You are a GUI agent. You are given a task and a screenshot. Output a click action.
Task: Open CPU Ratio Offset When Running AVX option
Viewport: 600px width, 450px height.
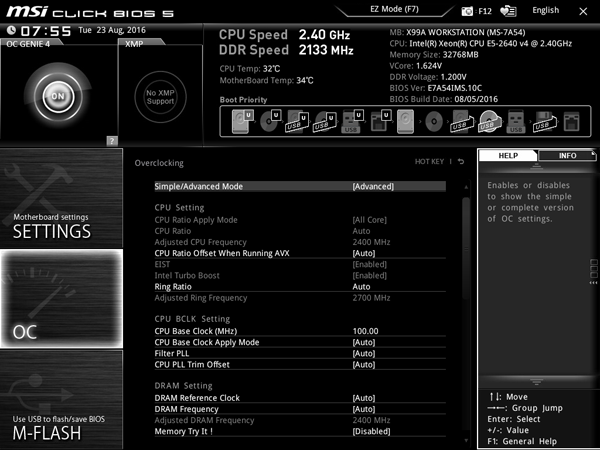(300, 253)
